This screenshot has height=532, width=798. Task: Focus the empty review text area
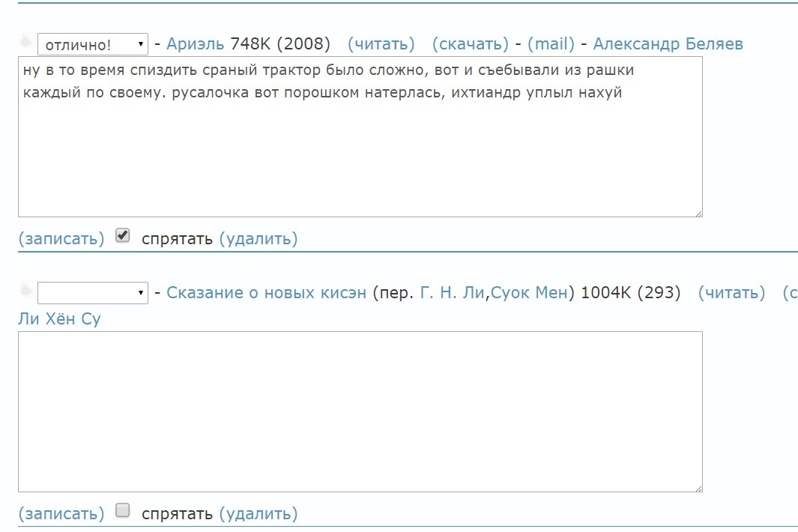(x=360, y=412)
